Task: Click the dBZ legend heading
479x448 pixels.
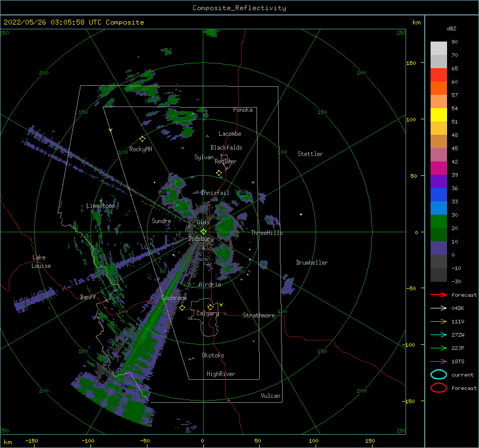Action: pyautogui.click(x=451, y=28)
